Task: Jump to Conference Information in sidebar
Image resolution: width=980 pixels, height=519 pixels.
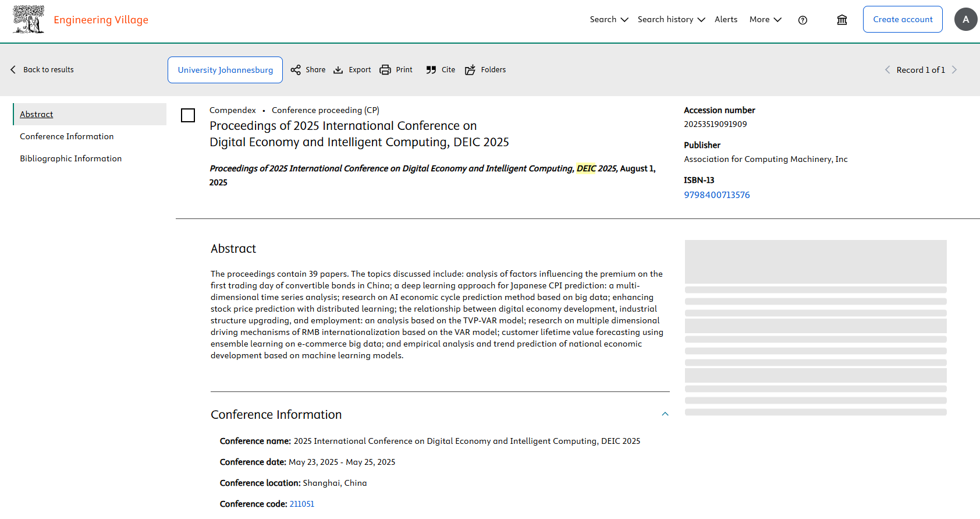Action: pos(67,136)
